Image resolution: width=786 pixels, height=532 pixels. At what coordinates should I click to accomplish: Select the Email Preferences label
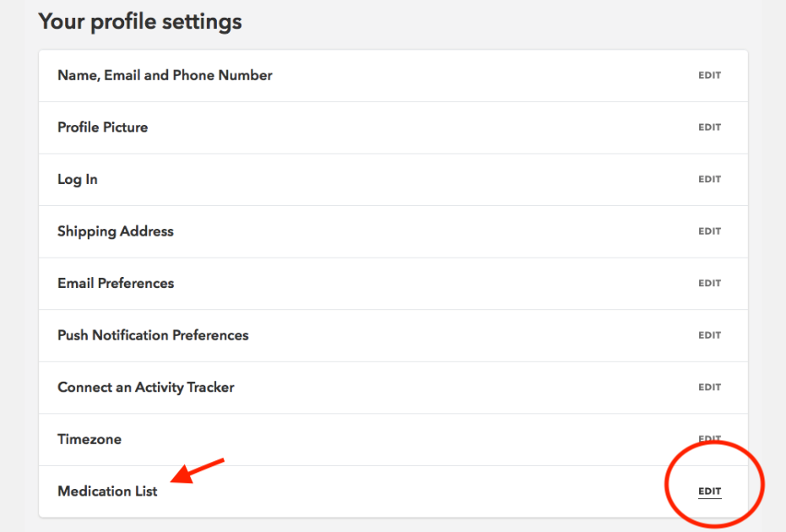(x=116, y=283)
